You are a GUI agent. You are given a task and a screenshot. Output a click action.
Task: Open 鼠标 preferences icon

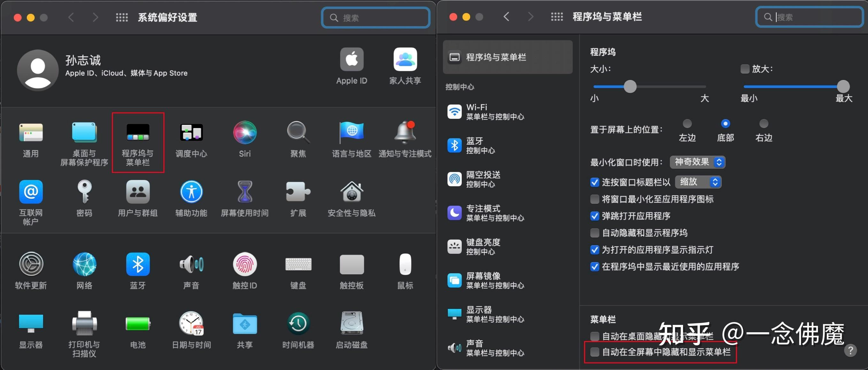pyautogui.click(x=405, y=264)
